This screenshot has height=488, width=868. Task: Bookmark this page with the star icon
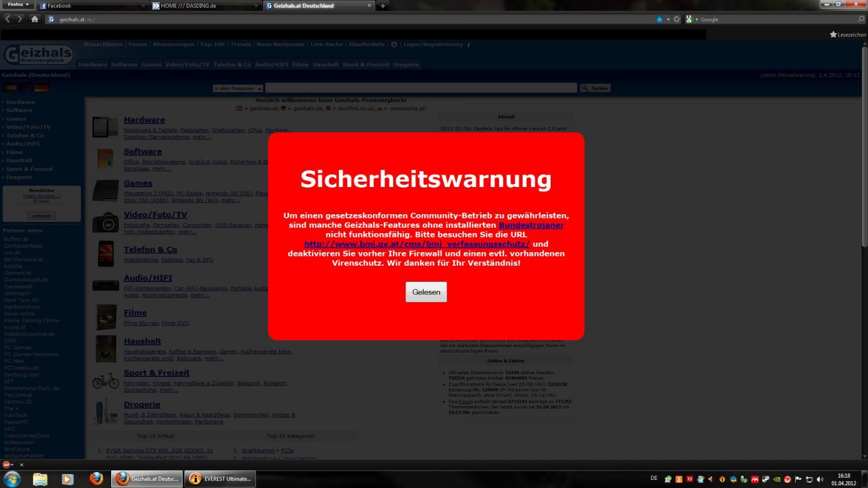click(660, 19)
